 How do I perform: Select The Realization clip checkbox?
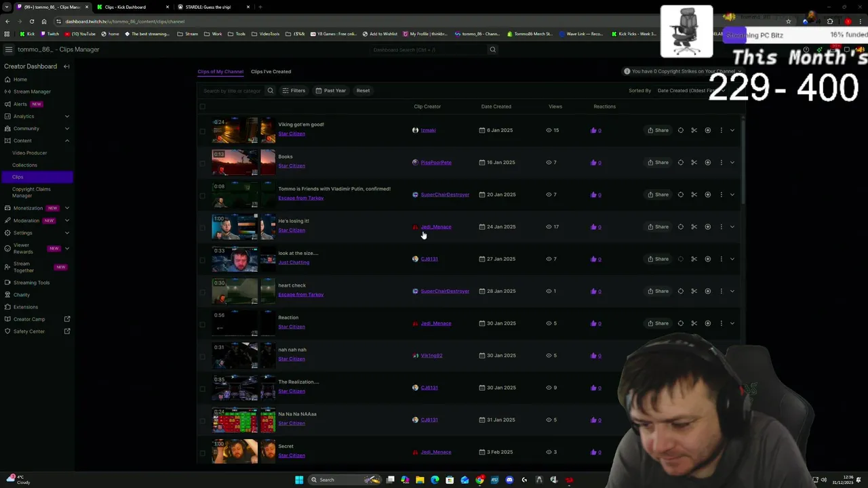(202, 388)
